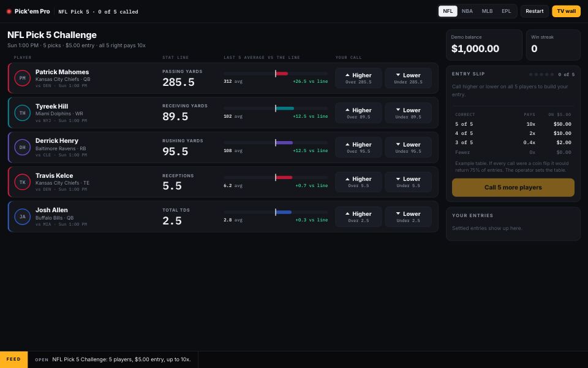Viewport: 588px width, 368px height.
Task: Click Tyreek Hill's average vs line bar
Action: (276, 109)
